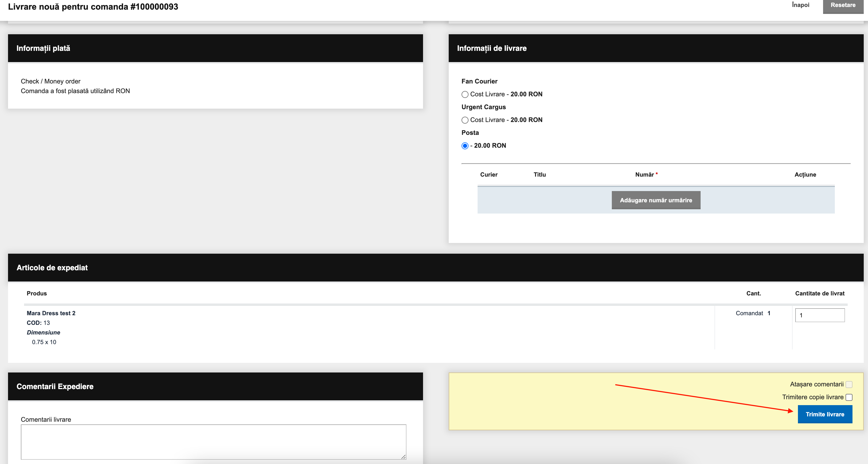Image resolution: width=868 pixels, height=464 pixels.
Task: Click the Număr column header
Action: tap(646, 174)
